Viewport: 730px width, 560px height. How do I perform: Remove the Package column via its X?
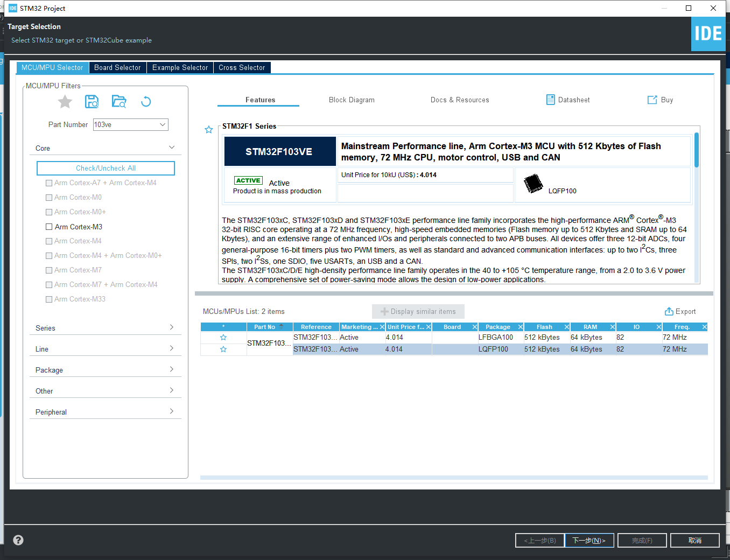point(521,327)
